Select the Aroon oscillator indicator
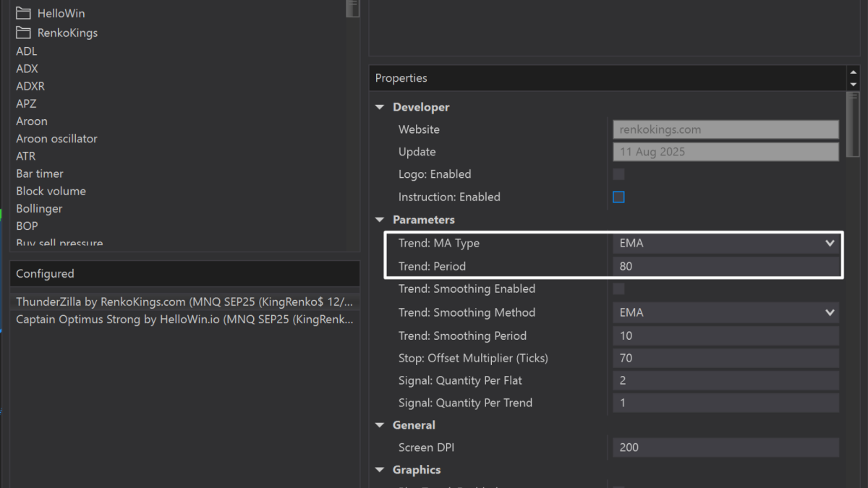868x488 pixels. tap(56, 139)
